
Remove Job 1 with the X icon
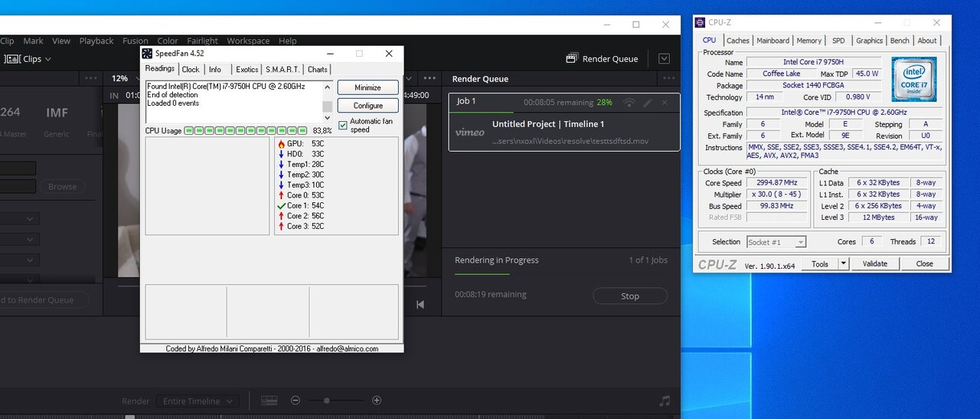coord(665,102)
